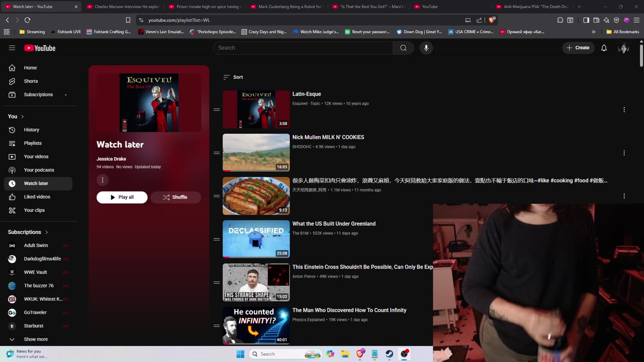Click the browser address bar URL

[179, 20]
